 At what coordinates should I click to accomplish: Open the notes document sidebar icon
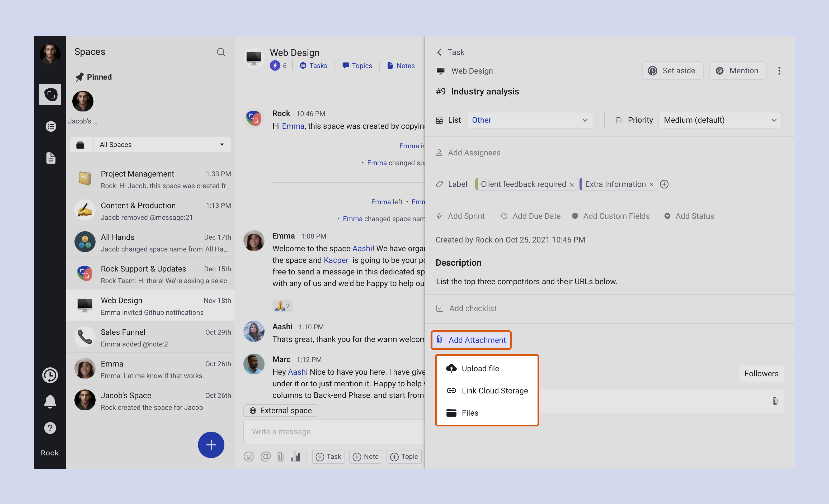tap(50, 158)
